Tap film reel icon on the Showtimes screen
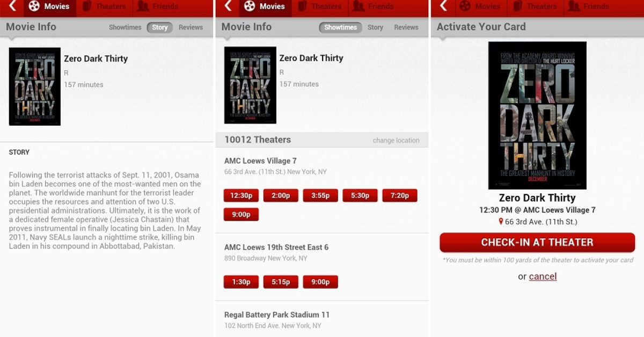The width and height of the screenshot is (644, 337). tap(250, 6)
